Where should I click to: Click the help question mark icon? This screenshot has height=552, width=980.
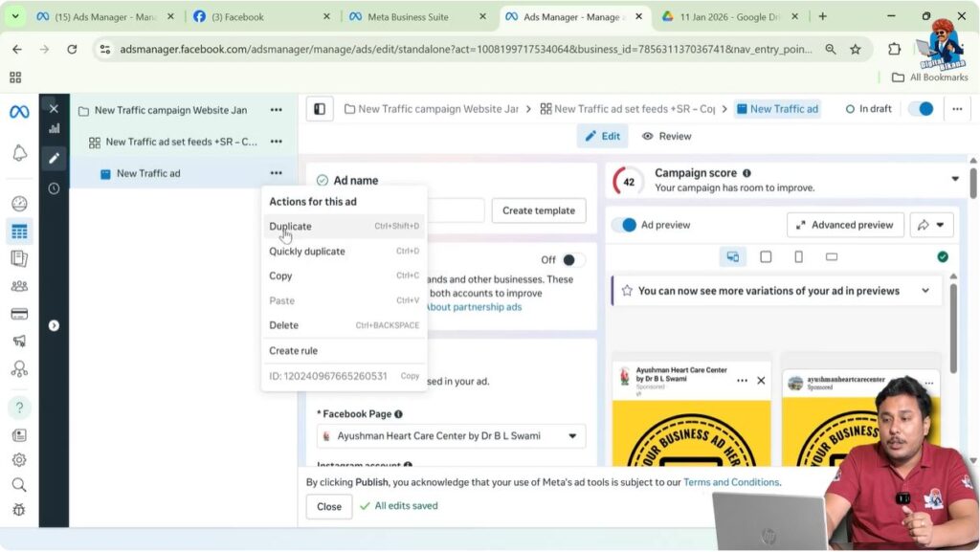(x=19, y=408)
